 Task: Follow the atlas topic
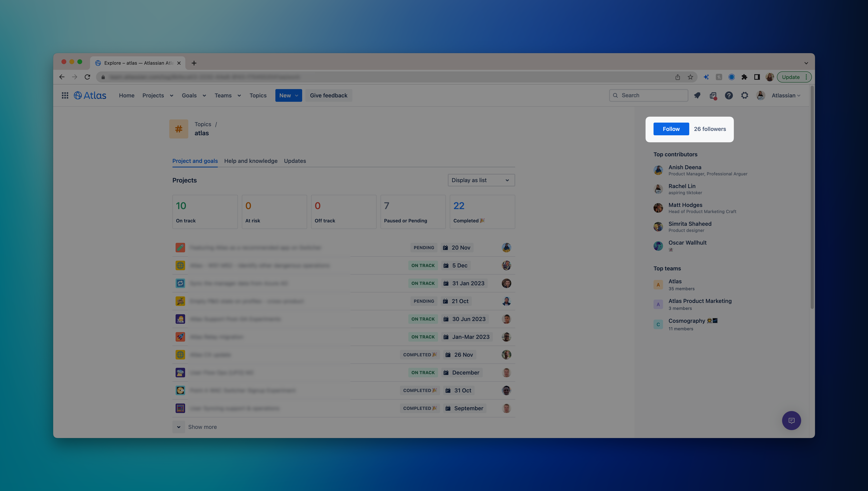coord(671,129)
